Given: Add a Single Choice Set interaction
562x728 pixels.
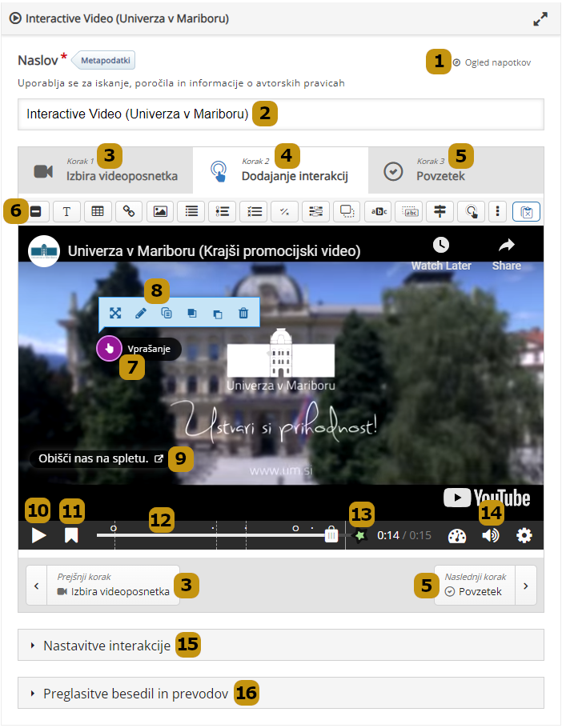Looking at the screenshot, I should (x=222, y=212).
